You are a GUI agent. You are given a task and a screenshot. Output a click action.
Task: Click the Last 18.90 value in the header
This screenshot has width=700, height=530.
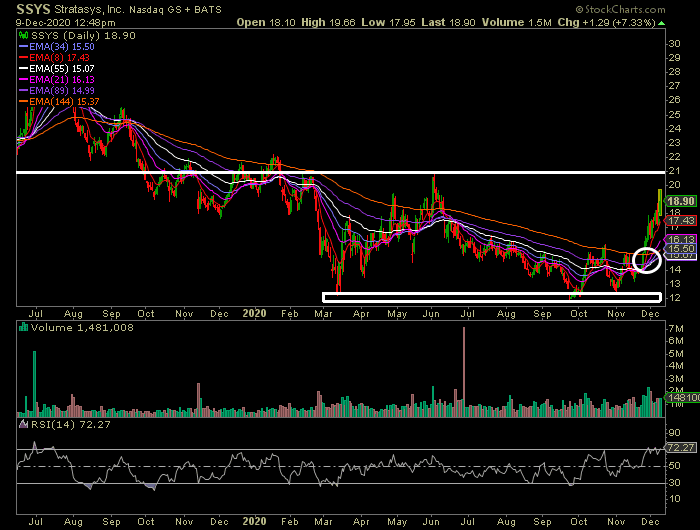pyautogui.click(x=448, y=22)
